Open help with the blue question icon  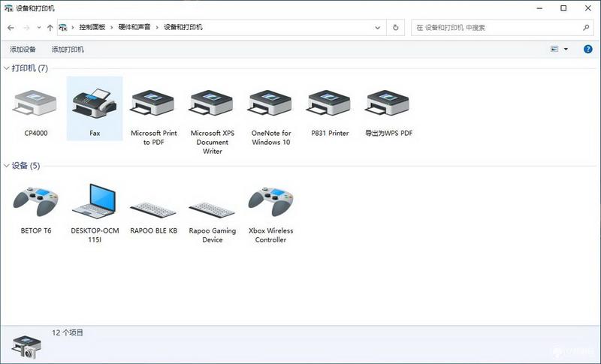588,49
